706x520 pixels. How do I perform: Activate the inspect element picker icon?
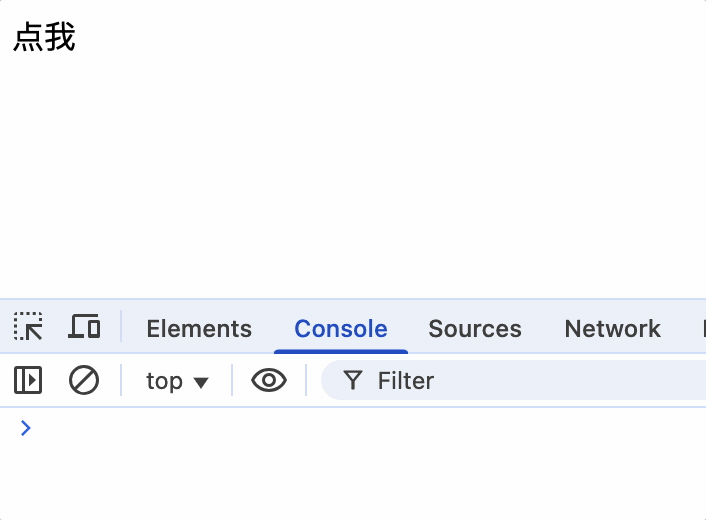pyautogui.click(x=28, y=327)
